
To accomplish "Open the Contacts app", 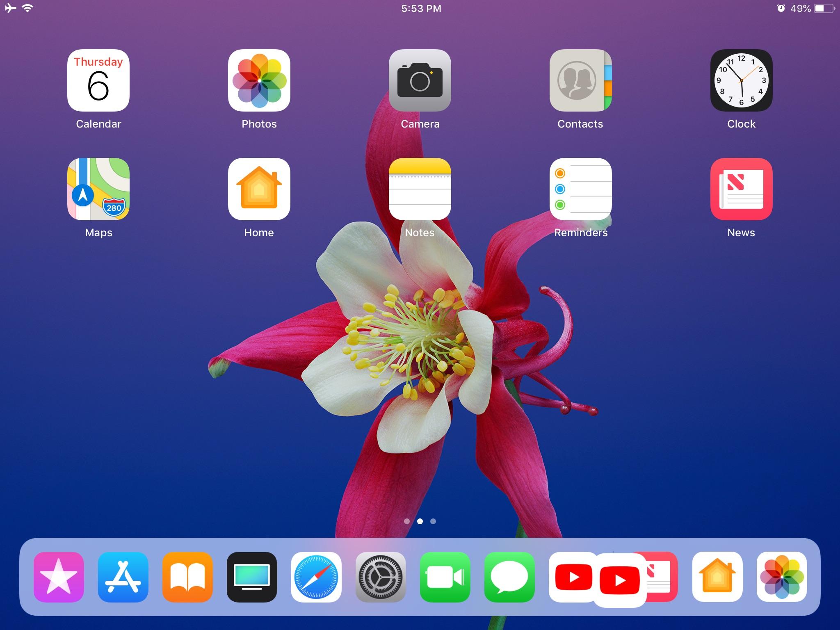I will tap(580, 81).
